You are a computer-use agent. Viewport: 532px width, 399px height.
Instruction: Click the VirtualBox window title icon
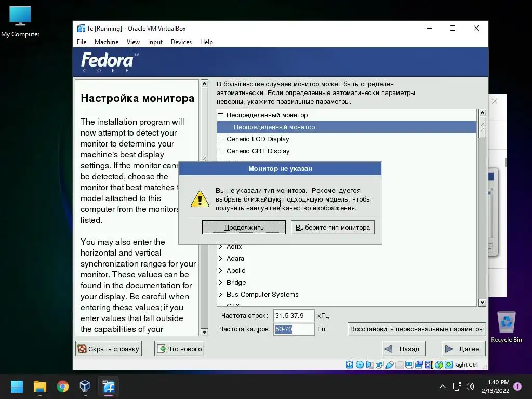[81, 29]
